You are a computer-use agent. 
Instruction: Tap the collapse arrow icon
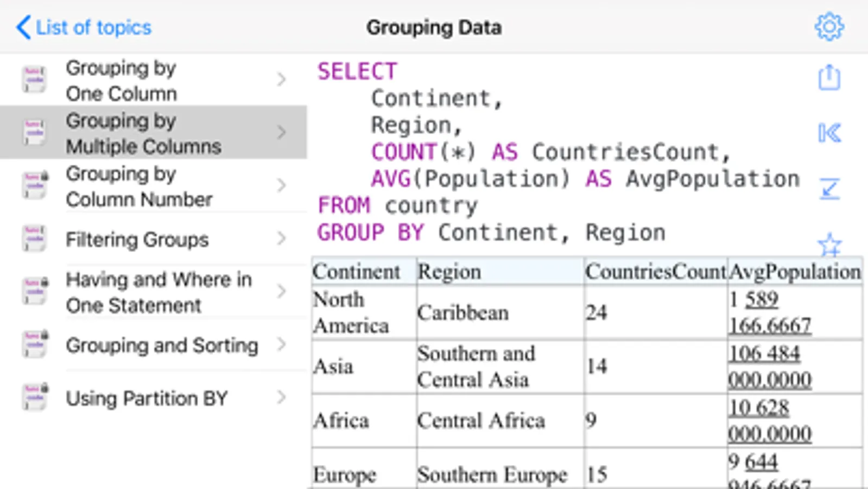829,189
